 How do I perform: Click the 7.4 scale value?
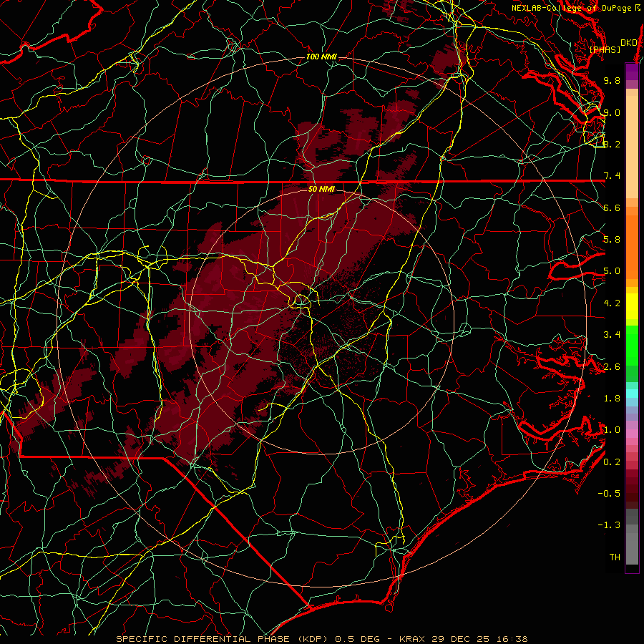pos(612,176)
